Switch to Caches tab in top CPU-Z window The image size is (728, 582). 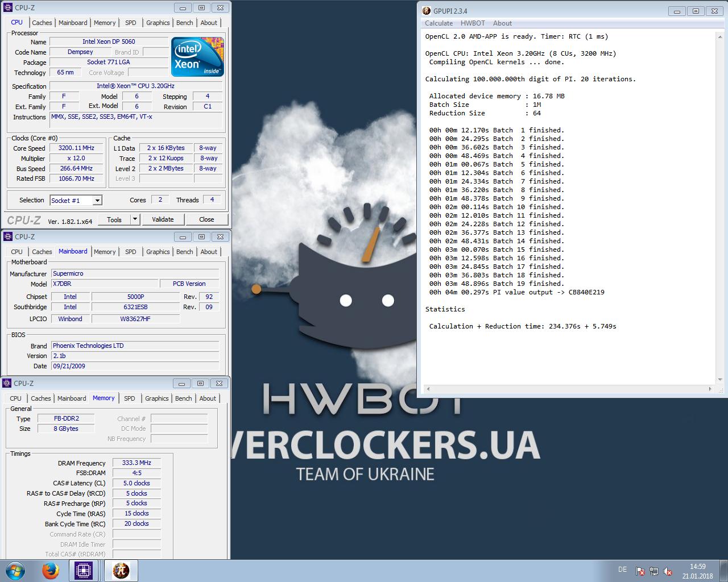42,23
